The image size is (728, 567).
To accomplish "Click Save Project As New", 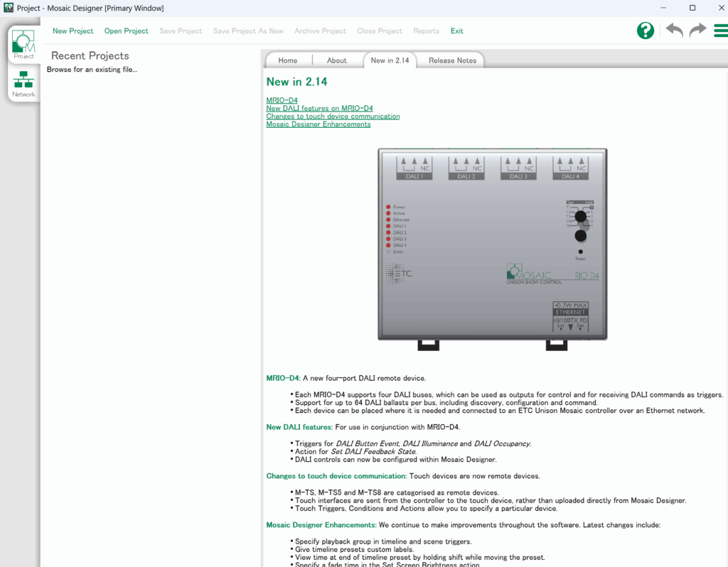I will pos(248,31).
